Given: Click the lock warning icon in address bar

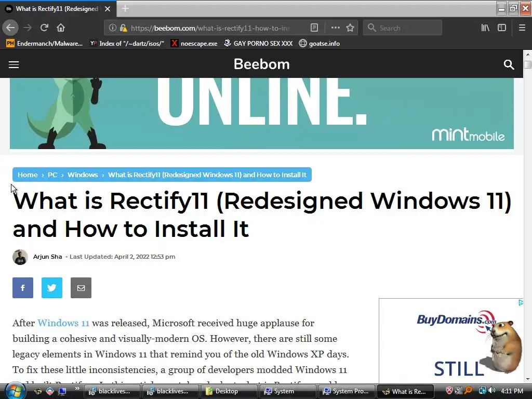Looking at the screenshot, I should (x=124, y=28).
